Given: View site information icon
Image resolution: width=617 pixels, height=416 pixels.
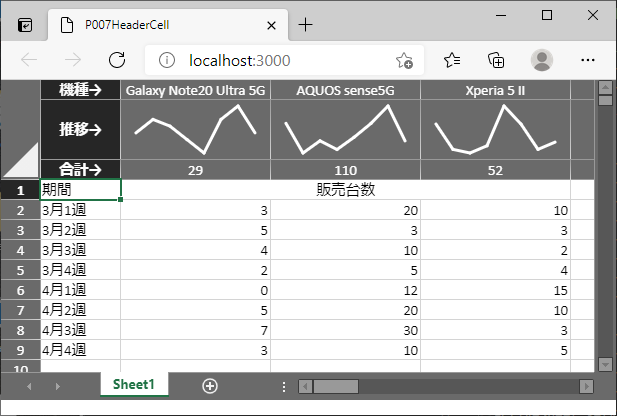Looking at the screenshot, I should tap(167, 60).
